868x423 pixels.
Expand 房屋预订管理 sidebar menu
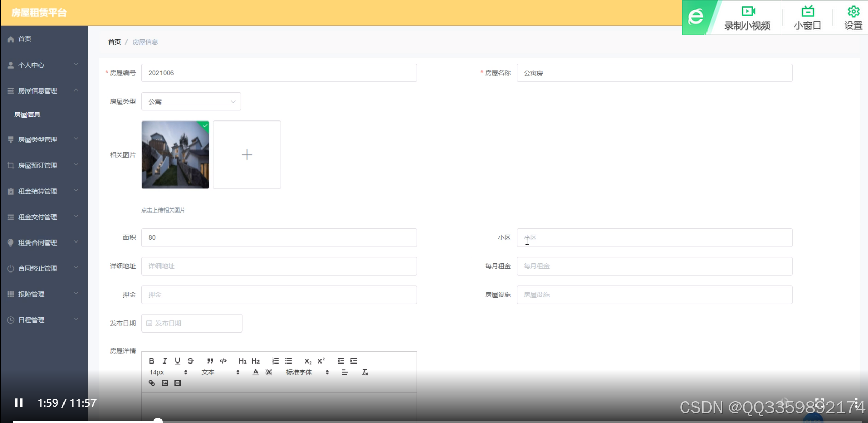tap(44, 165)
